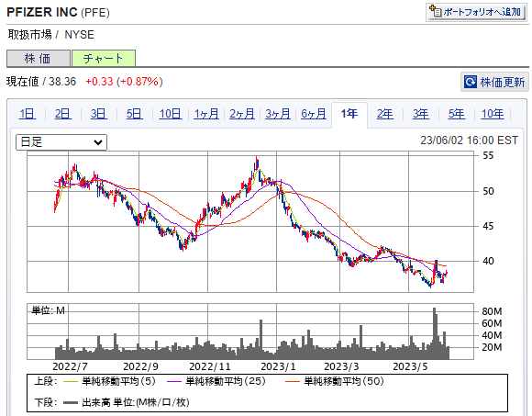Click the 出来高 単位:(M株/口/枚) legend label
The height and width of the screenshot is (416, 532).
pyautogui.click(x=136, y=402)
